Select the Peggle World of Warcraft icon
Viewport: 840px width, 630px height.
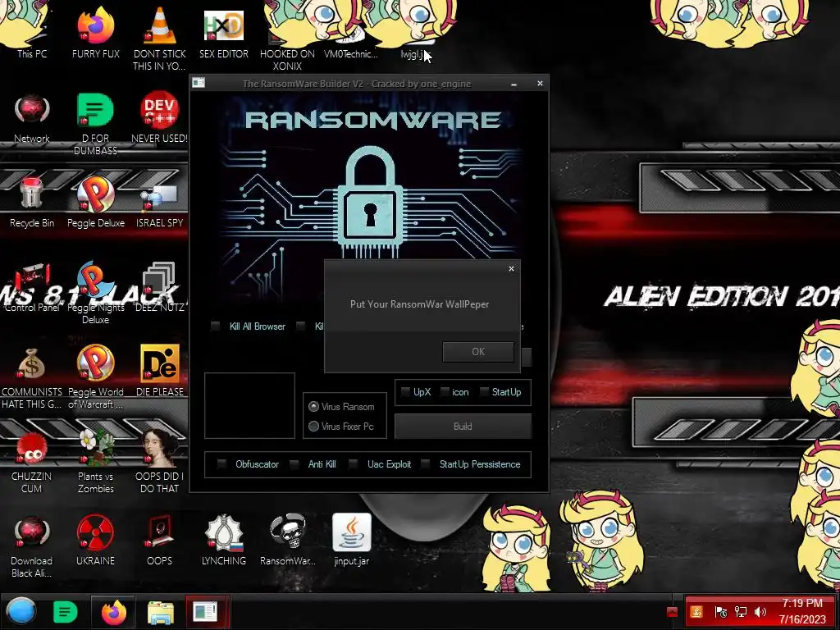pyautogui.click(x=95, y=377)
